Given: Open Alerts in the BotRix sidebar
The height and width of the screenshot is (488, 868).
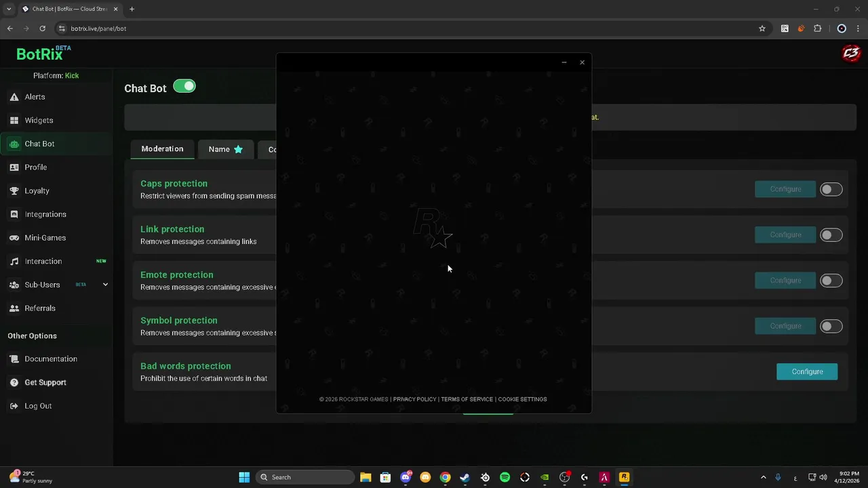Looking at the screenshot, I should [x=35, y=97].
